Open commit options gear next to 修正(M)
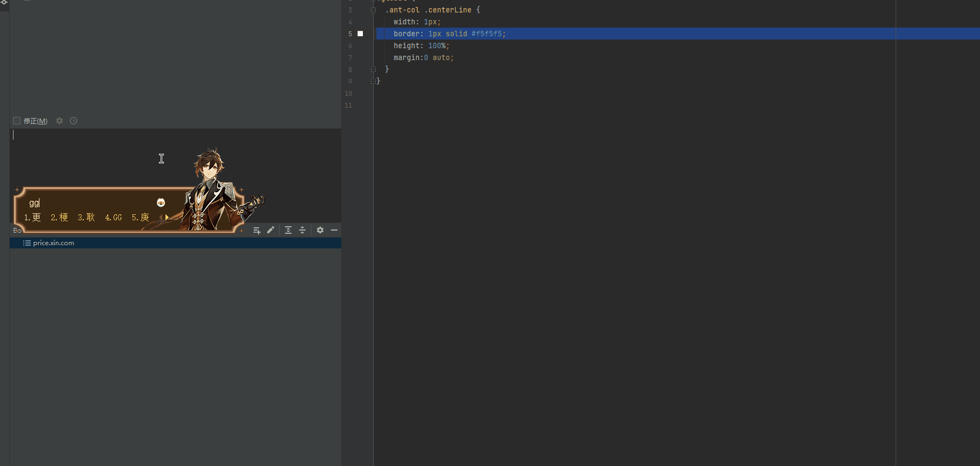This screenshot has height=466, width=980. coord(59,121)
